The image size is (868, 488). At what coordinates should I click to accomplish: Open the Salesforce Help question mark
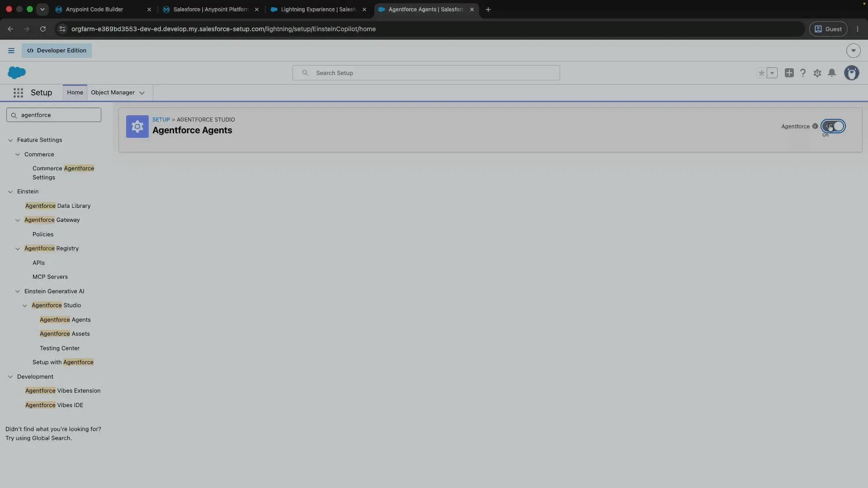coord(803,73)
